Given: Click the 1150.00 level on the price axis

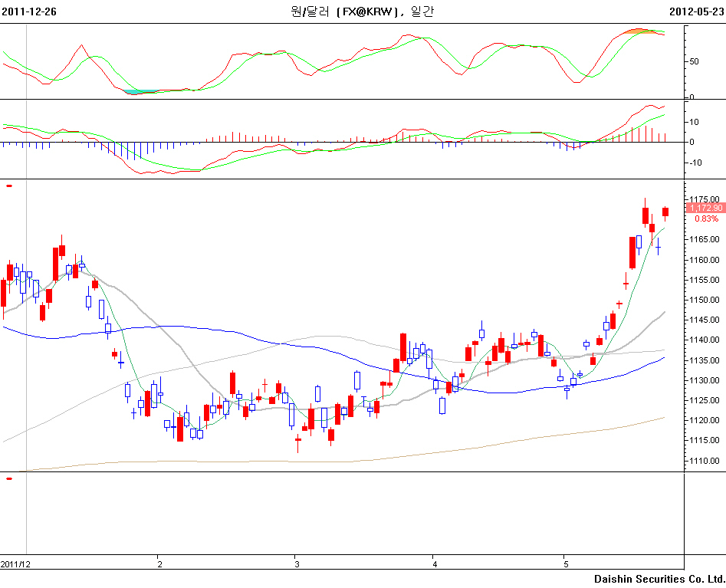Looking at the screenshot, I should point(704,300).
